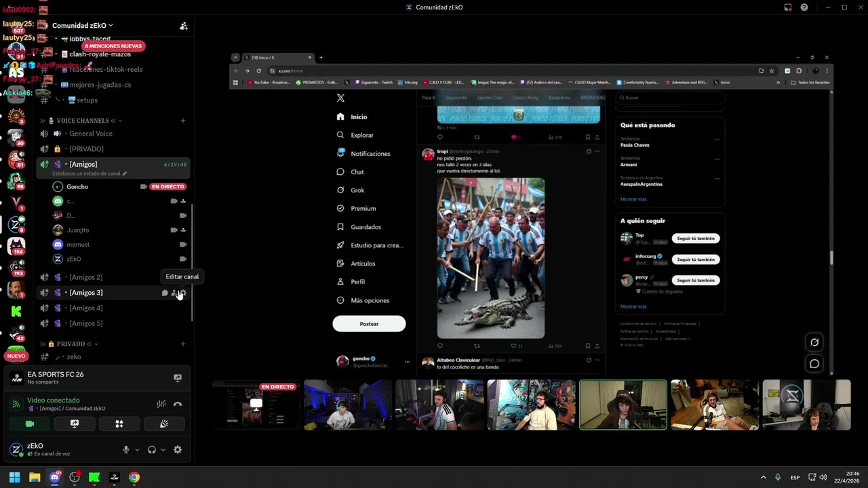868x488 pixels.
Task: Open the crocodile image in tropi's post
Action: (491, 258)
